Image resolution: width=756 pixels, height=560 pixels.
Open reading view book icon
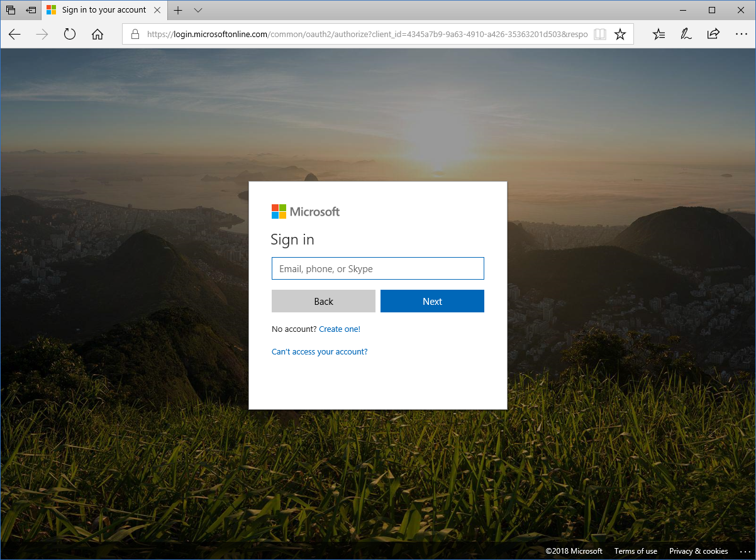[600, 34]
